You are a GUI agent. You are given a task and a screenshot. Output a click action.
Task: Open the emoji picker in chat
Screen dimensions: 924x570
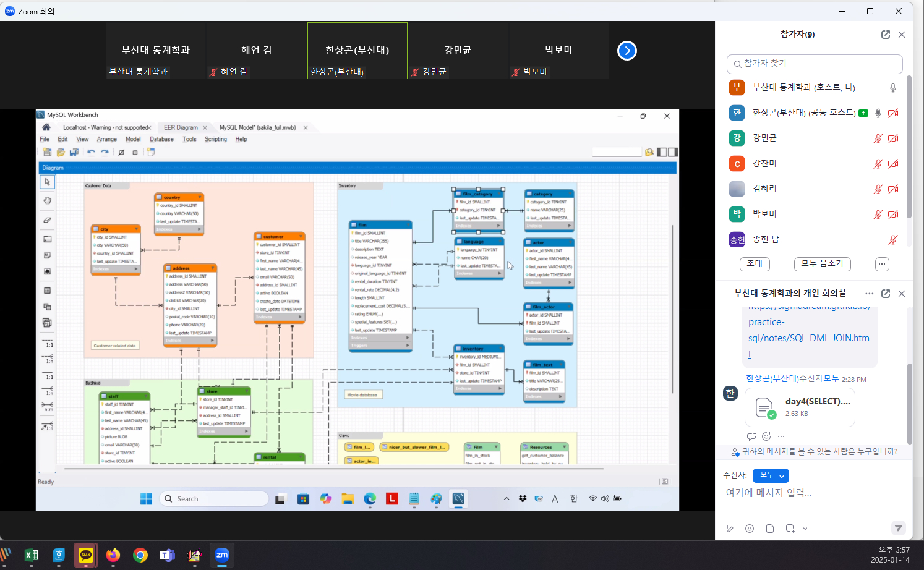750,529
